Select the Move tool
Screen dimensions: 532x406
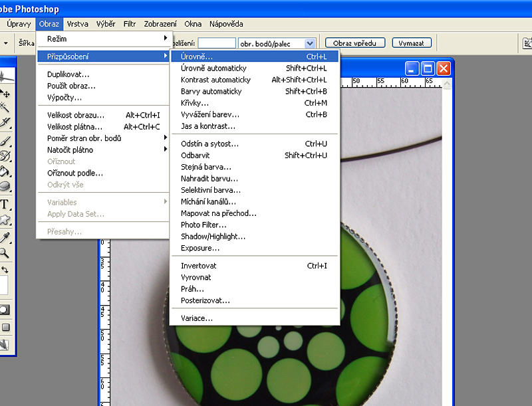5,93
